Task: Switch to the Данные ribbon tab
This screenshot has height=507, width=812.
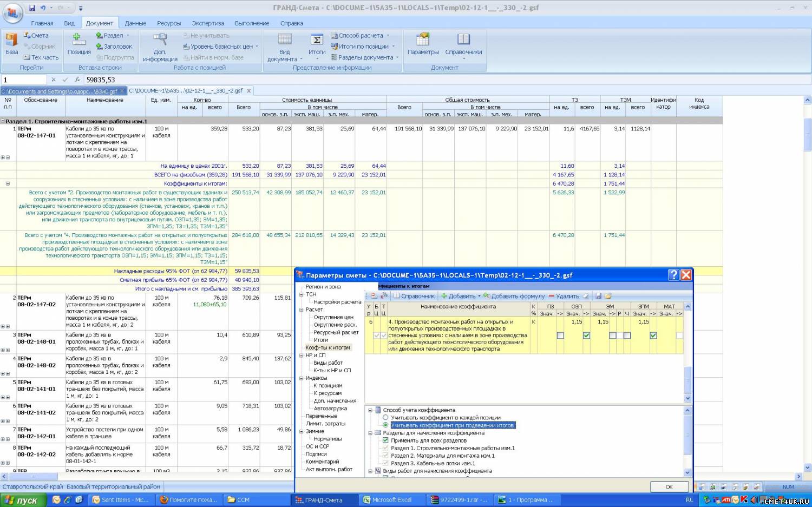Action: pyautogui.click(x=135, y=23)
